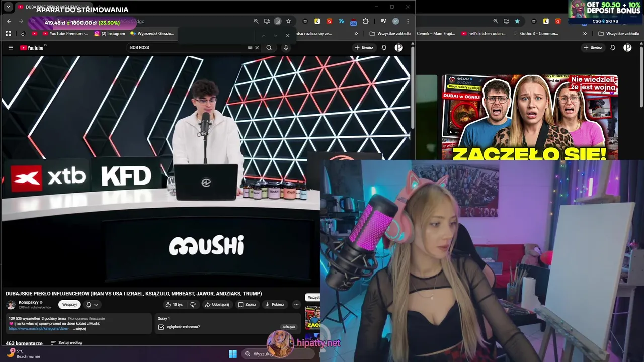The height and width of the screenshot is (362, 644).
Task: Open notifications bell in right YouTube window
Action: (613, 48)
